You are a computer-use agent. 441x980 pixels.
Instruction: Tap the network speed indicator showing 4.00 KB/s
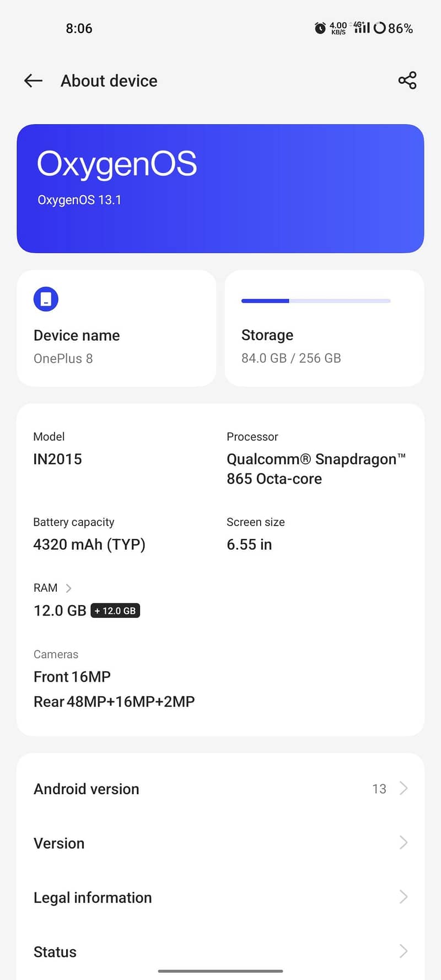coord(337,28)
